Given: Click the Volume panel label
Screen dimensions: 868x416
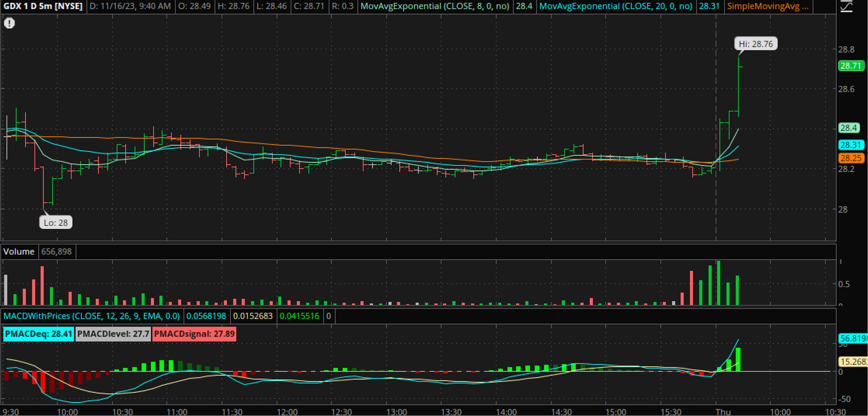Looking at the screenshot, I should pos(19,252).
